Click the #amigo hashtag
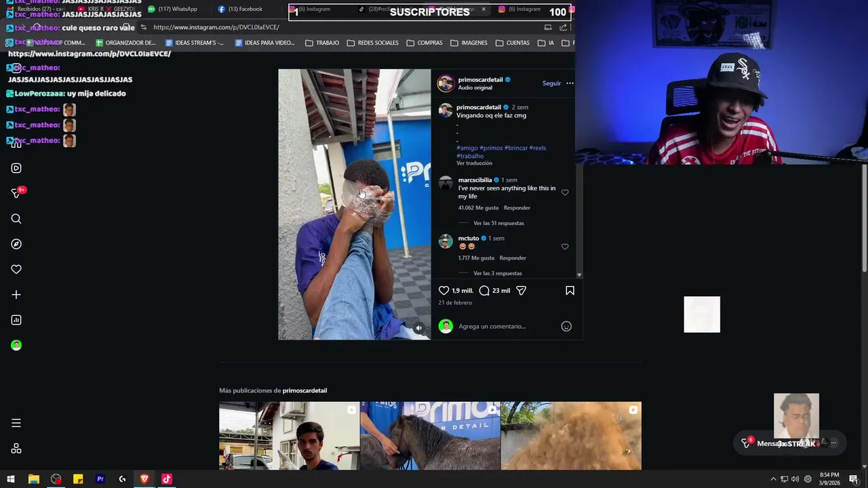This screenshot has height=488, width=868. (x=467, y=148)
